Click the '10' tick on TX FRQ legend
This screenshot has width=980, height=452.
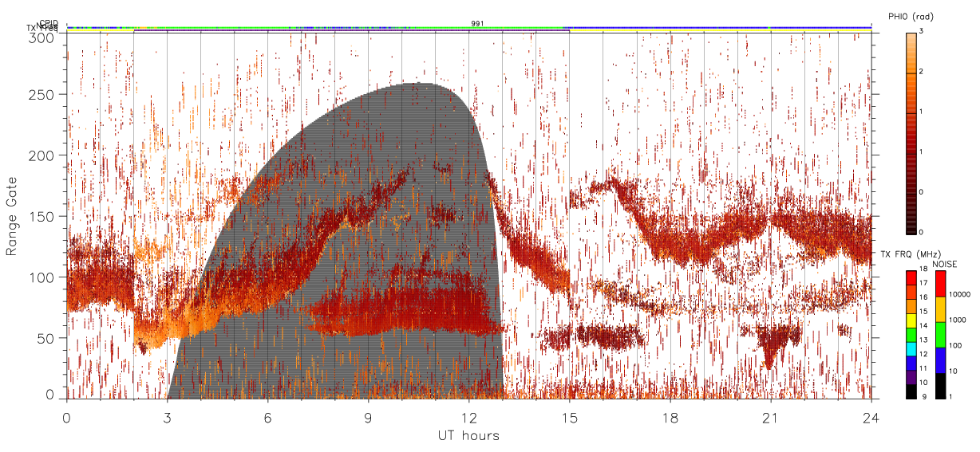(924, 383)
